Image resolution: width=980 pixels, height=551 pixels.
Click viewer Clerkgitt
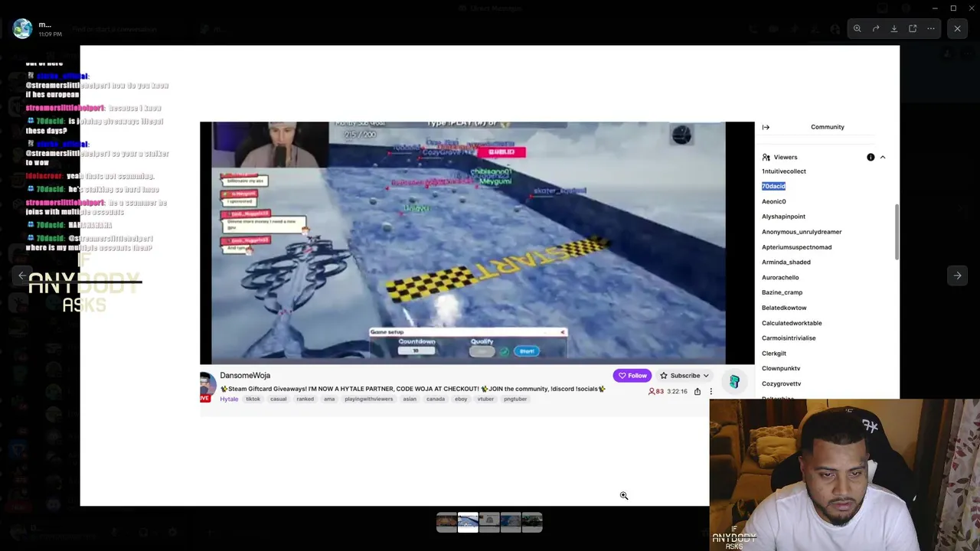pos(773,354)
